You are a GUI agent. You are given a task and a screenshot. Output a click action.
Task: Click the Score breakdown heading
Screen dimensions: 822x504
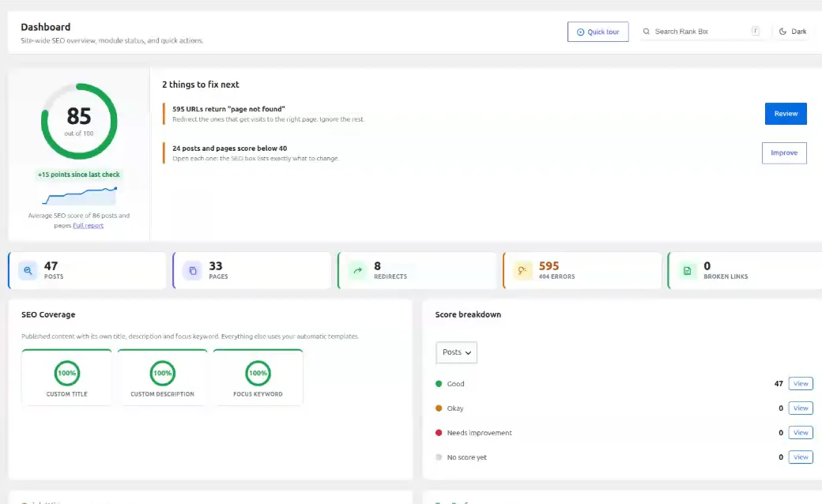point(468,315)
